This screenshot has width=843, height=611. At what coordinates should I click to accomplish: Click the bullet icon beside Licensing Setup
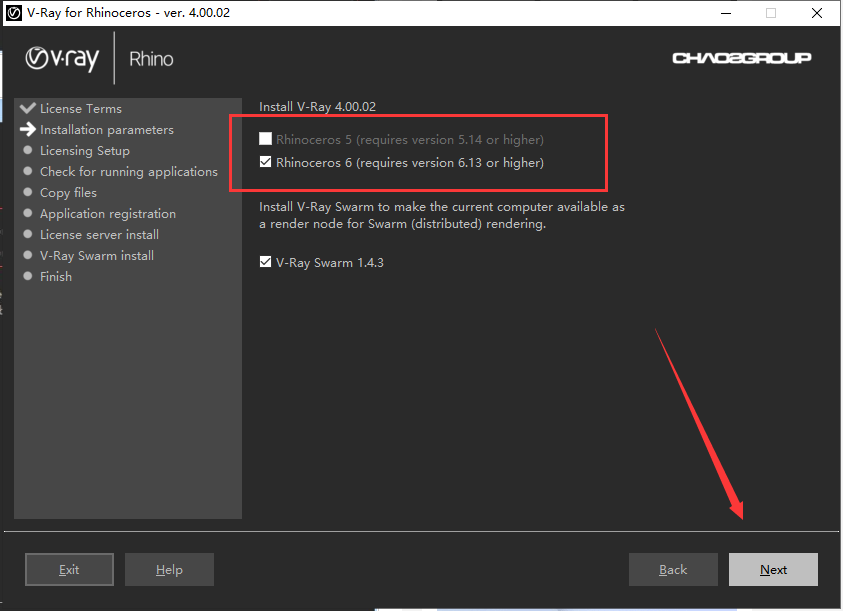pyautogui.click(x=28, y=151)
